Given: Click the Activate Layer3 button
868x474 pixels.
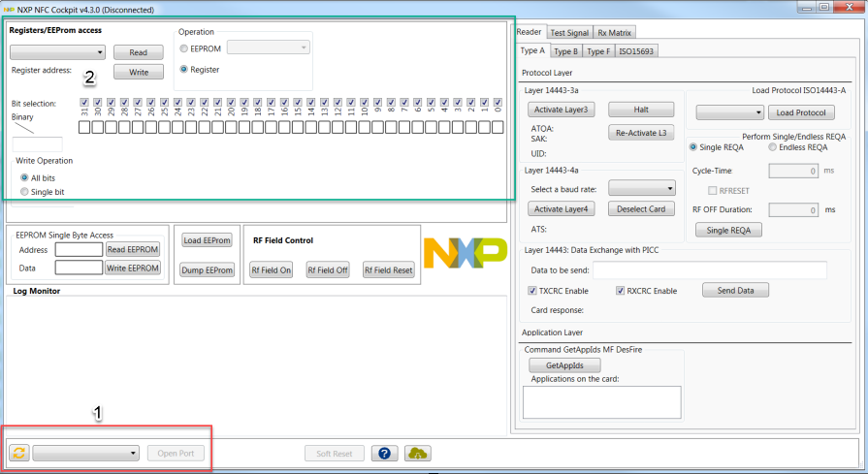Looking at the screenshot, I should coord(562,110).
